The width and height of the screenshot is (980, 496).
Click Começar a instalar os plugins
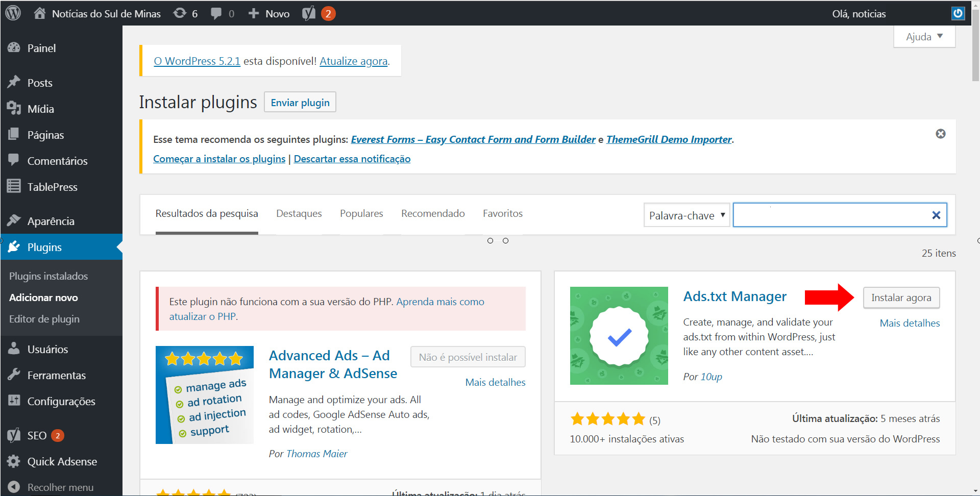click(x=219, y=159)
